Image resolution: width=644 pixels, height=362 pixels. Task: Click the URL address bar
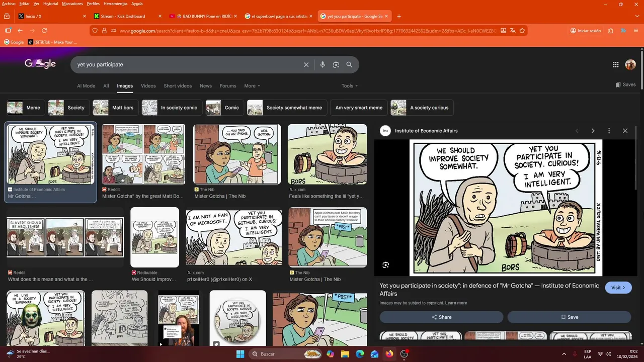tap(307, 31)
